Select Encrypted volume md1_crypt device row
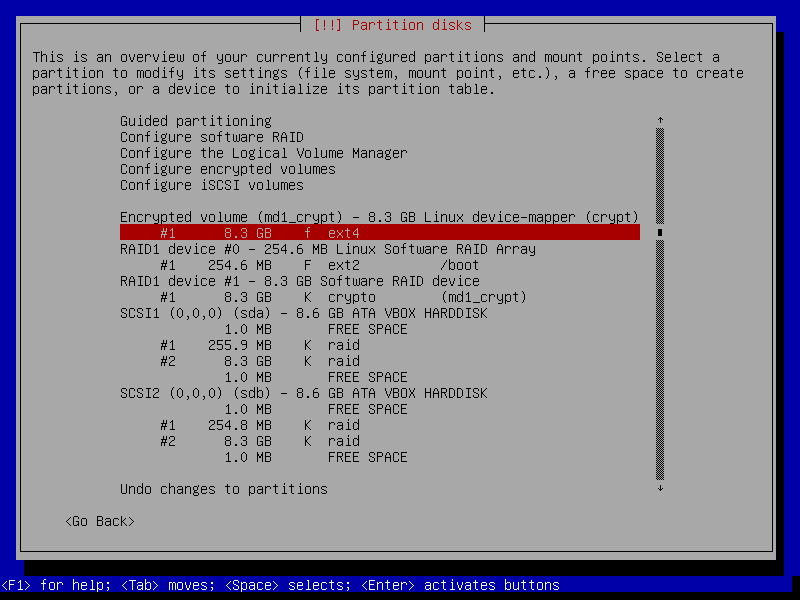Image resolution: width=800 pixels, height=600 pixels. pyautogui.click(x=378, y=217)
